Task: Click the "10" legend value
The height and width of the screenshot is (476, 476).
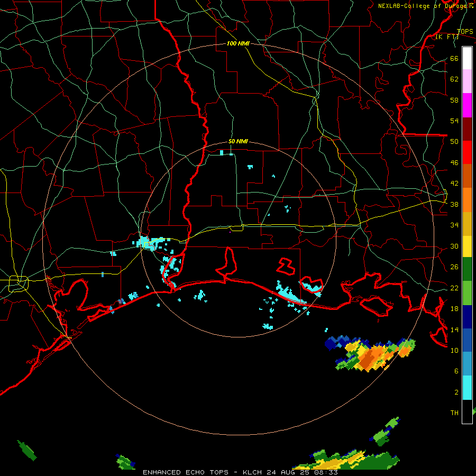Action: coord(454,350)
